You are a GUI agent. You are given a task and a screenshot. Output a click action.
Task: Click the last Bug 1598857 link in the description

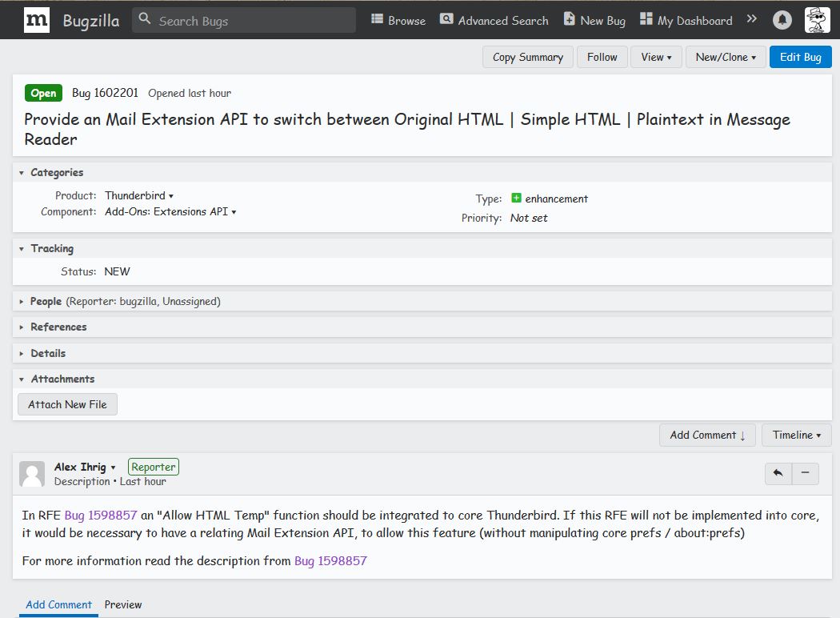(x=330, y=560)
